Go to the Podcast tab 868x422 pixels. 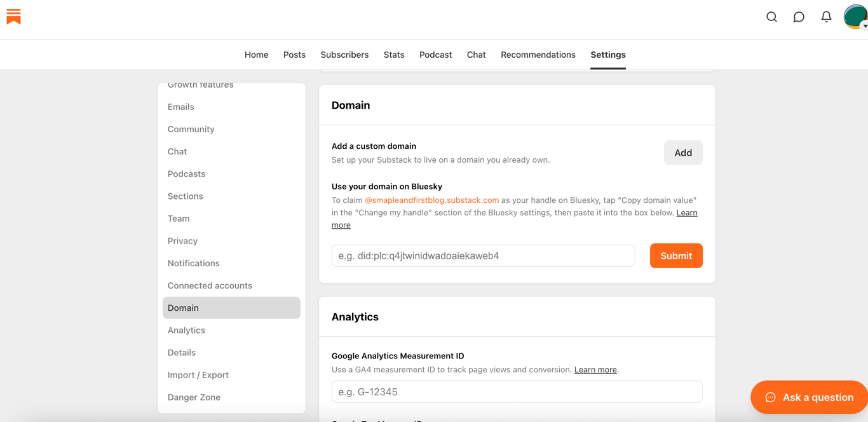click(435, 55)
